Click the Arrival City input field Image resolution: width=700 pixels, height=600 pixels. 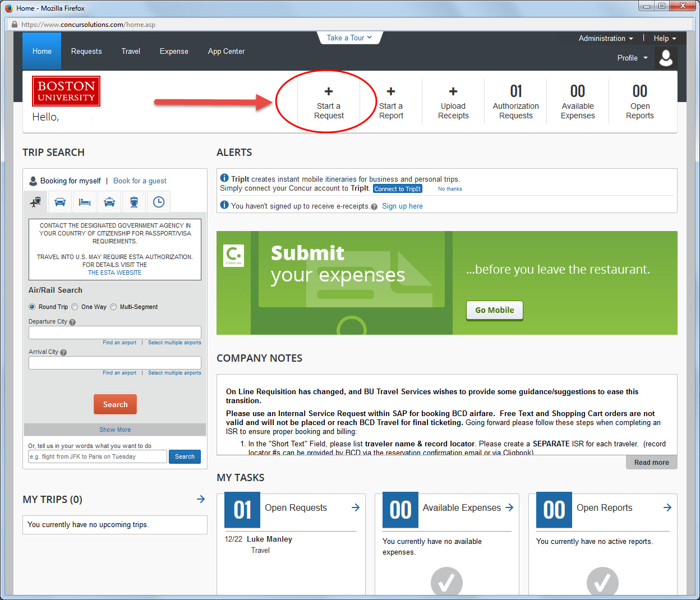(x=115, y=363)
